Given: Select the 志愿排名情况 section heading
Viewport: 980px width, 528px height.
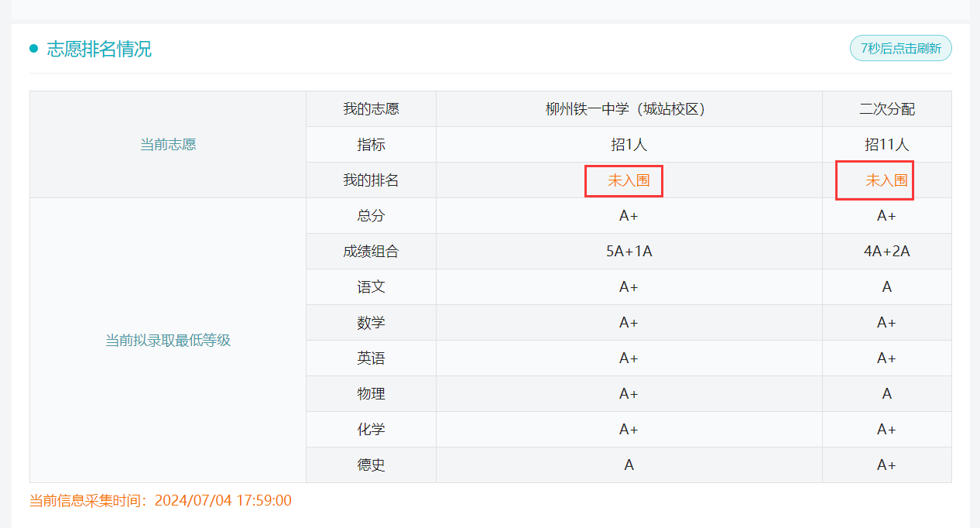Looking at the screenshot, I should (x=99, y=50).
